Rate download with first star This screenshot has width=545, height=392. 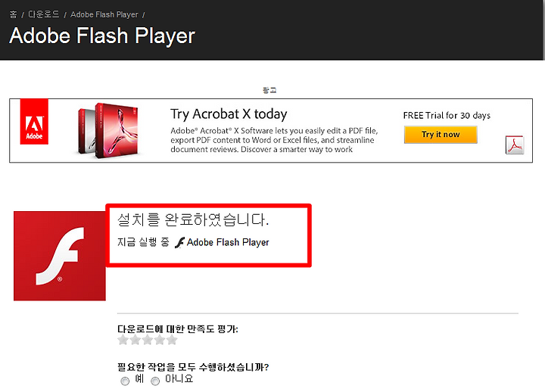(123, 340)
